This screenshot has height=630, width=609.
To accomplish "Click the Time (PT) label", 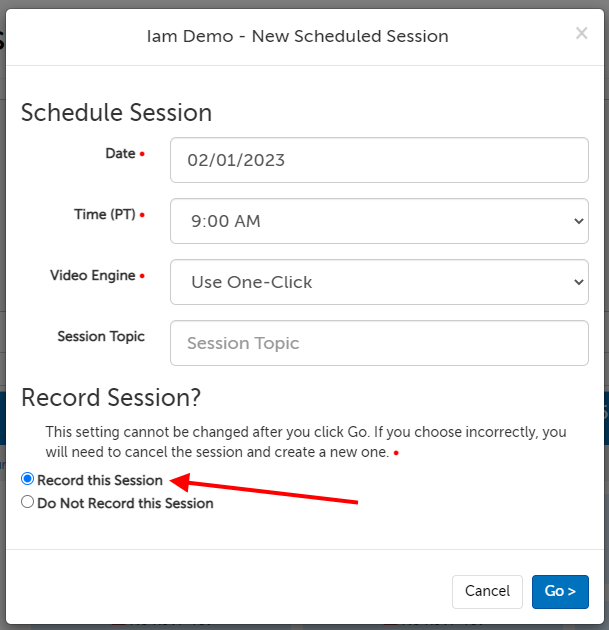I will (104, 214).
